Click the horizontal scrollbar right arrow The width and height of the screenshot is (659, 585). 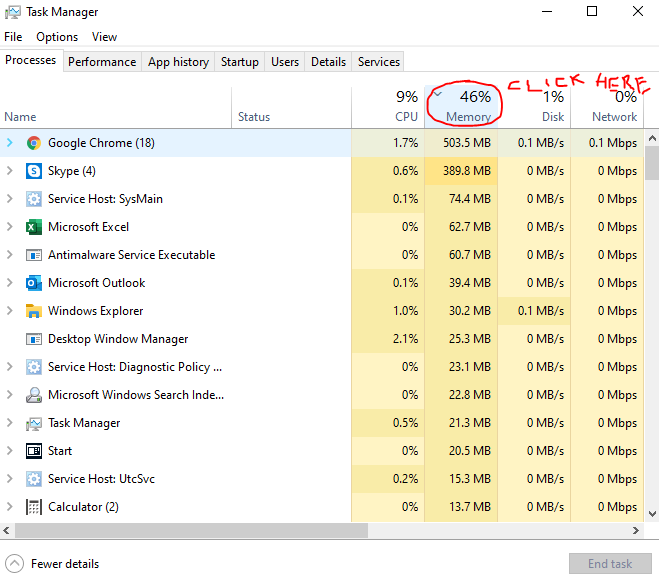coord(635,530)
